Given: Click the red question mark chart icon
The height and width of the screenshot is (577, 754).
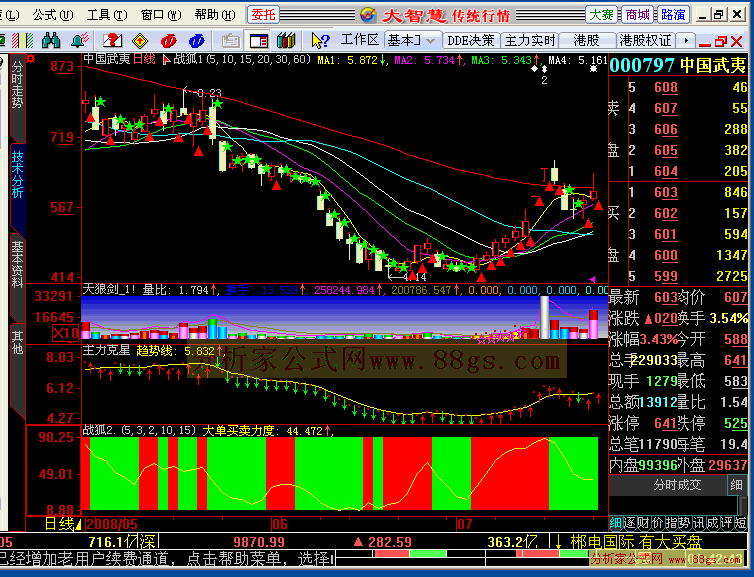Looking at the screenshot, I should click(x=112, y=40).
